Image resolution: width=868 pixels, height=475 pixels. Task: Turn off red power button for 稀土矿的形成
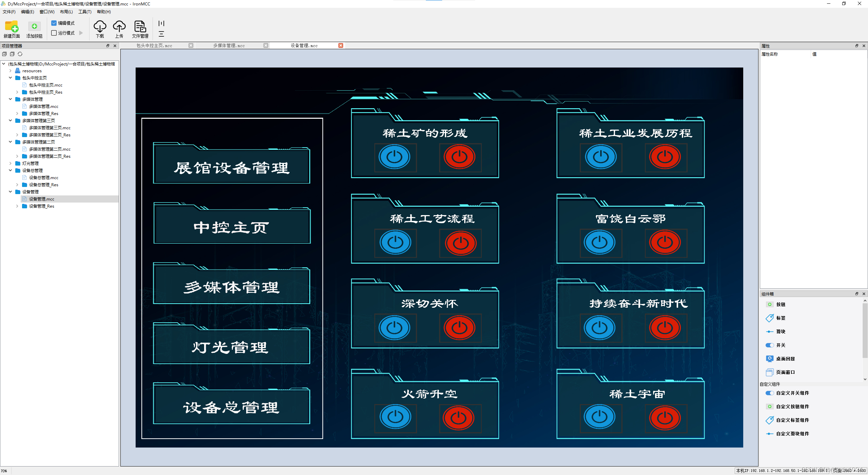(x=459, y=157)
